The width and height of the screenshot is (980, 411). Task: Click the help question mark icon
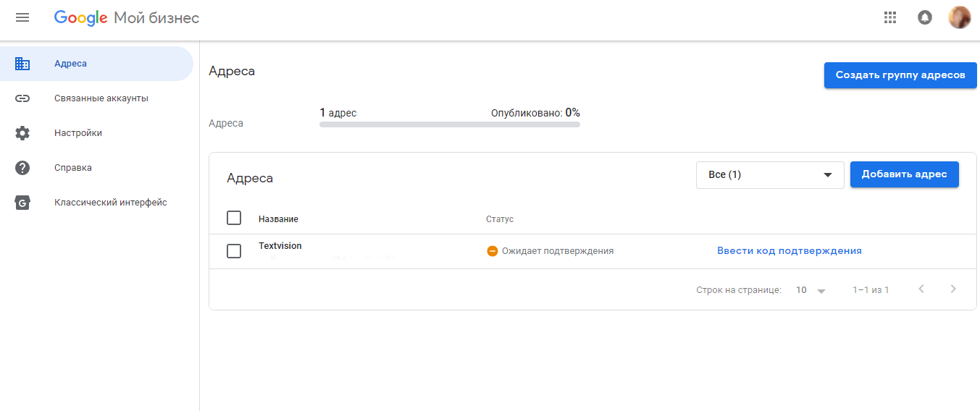[x=22, y=168]
